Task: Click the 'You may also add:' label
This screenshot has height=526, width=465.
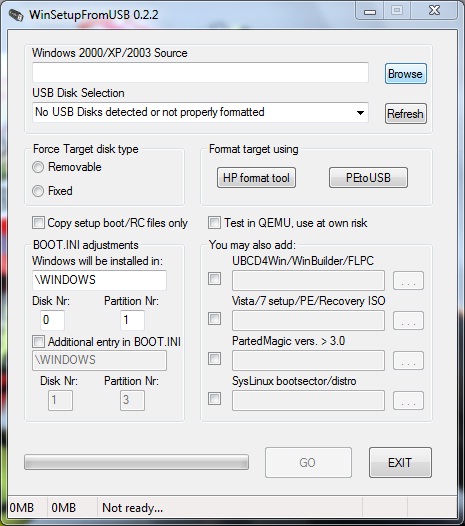Action: click(x=252, y=245)
